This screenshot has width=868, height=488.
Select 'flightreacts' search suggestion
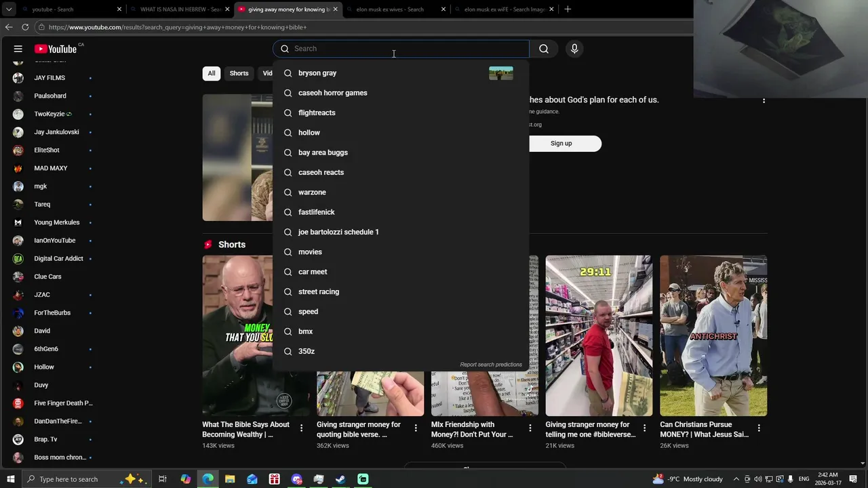401,113
